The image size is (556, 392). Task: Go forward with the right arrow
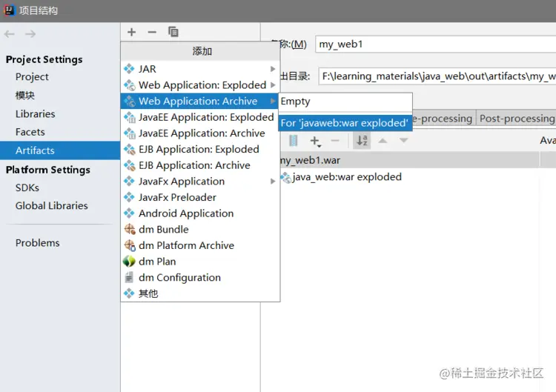[30, 34]
